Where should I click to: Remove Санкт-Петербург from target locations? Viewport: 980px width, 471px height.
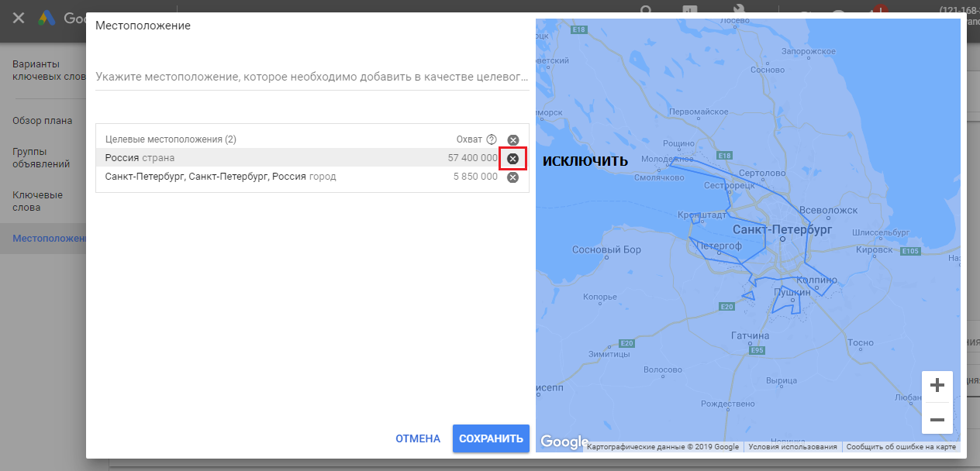coord(512,177)
